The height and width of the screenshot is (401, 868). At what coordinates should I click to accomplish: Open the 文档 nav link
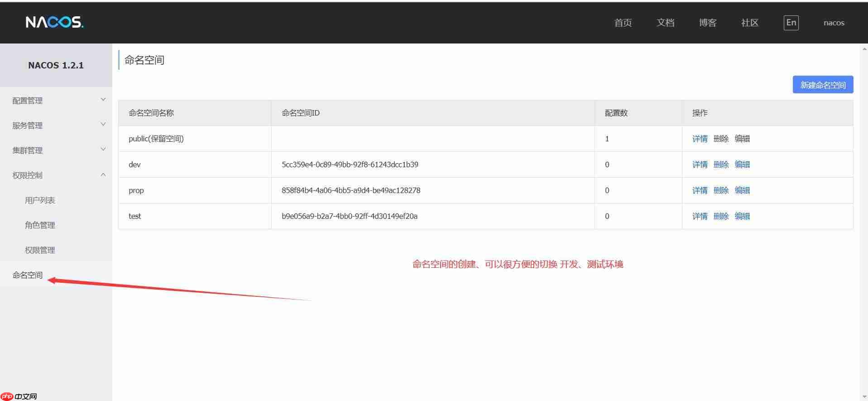click(666, 23)
